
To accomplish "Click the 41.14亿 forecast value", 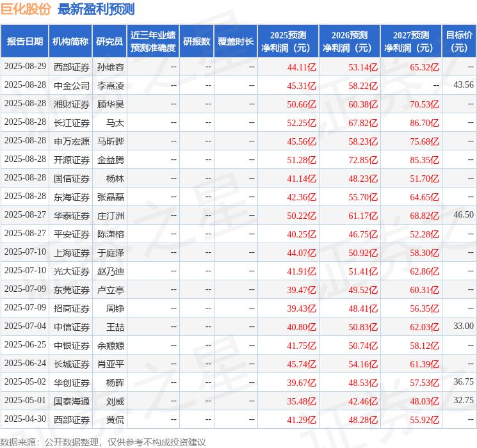I will (302, 179).
